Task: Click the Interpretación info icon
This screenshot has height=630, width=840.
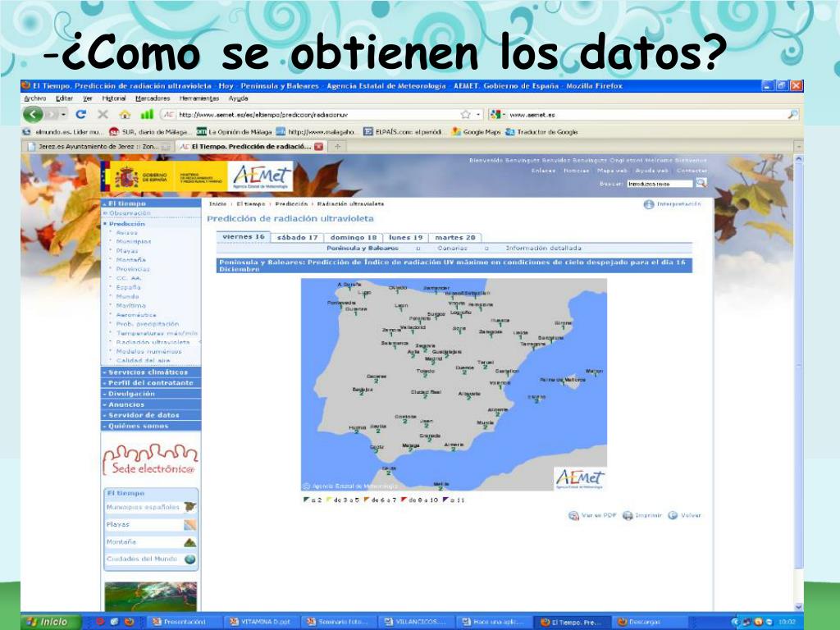Action: tap(649, 204)
